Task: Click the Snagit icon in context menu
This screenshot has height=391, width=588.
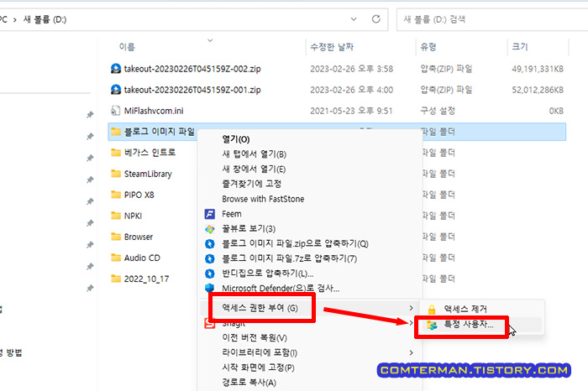Action: [210, 324]
